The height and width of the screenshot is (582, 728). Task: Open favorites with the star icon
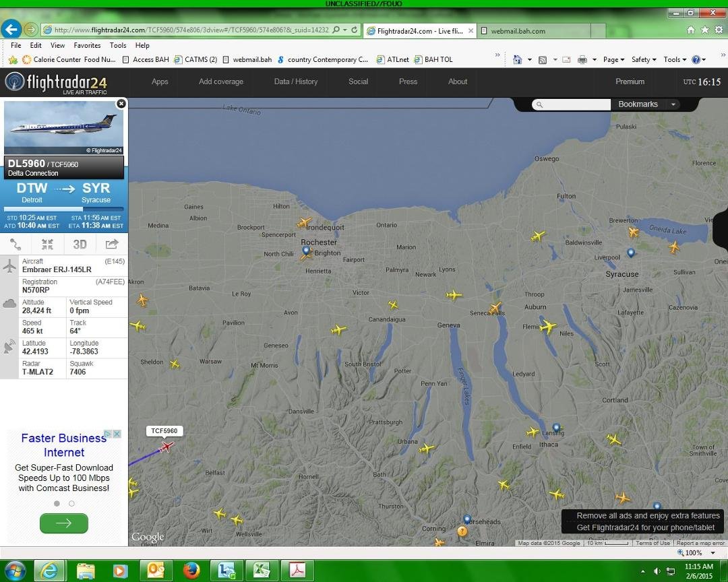[705, 30]
